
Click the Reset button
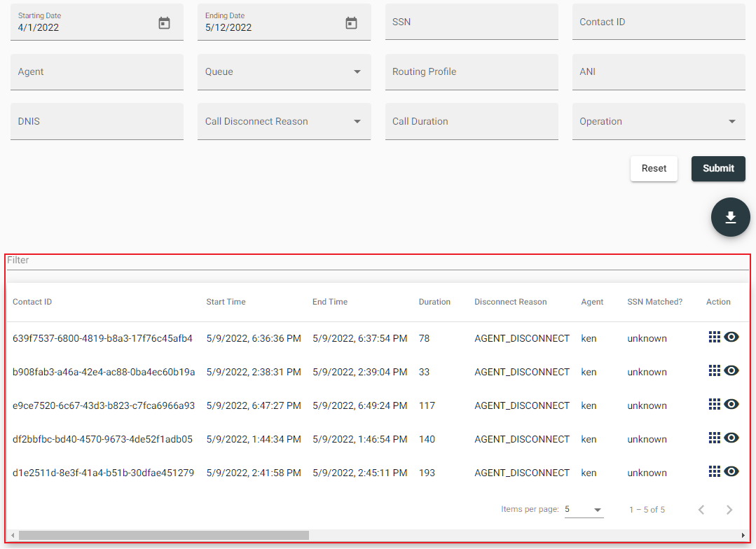pos(654,168)
